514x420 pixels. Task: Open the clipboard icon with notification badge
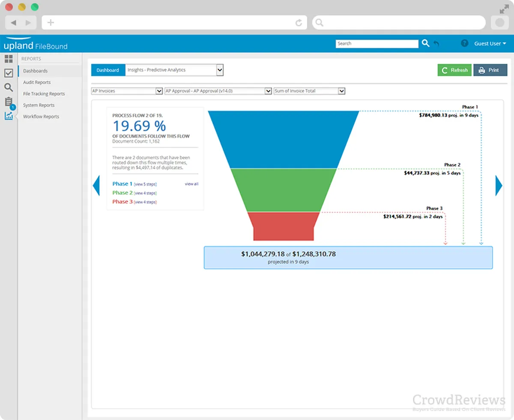9,102
